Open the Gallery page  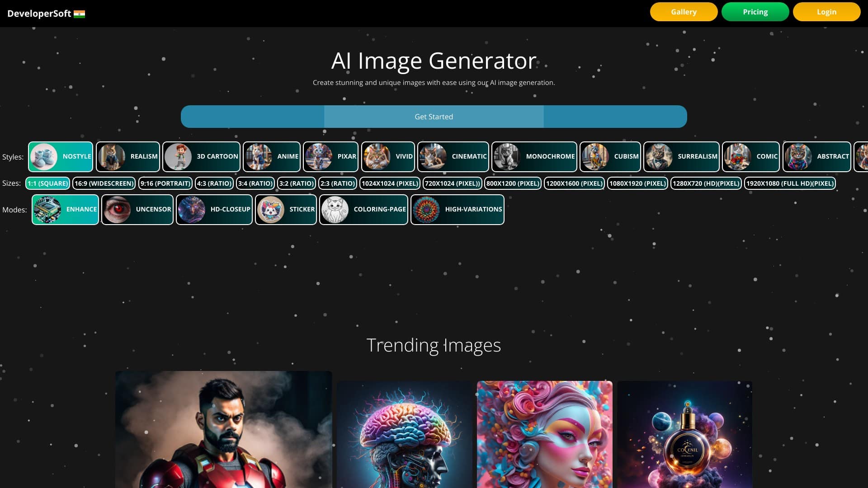click(x=684, y=12)
